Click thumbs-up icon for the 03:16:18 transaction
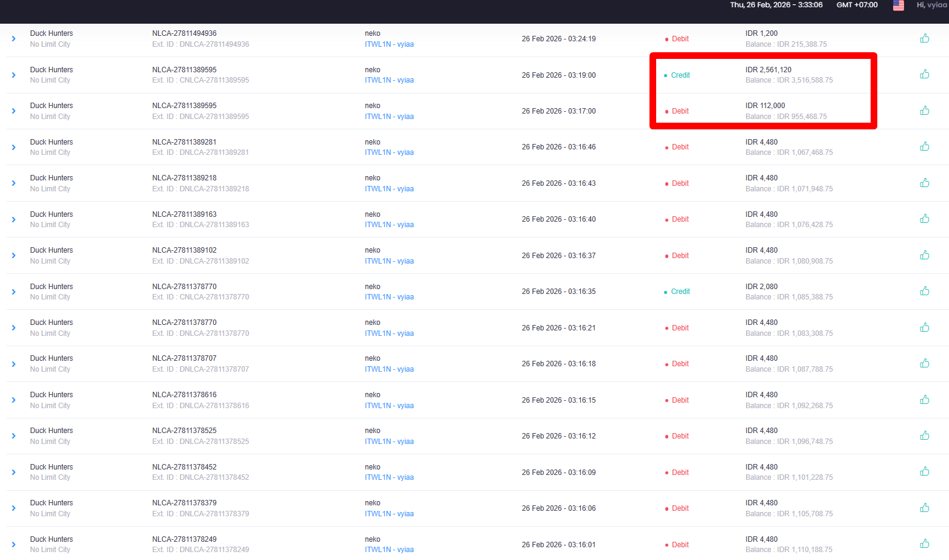 [925, 363]
